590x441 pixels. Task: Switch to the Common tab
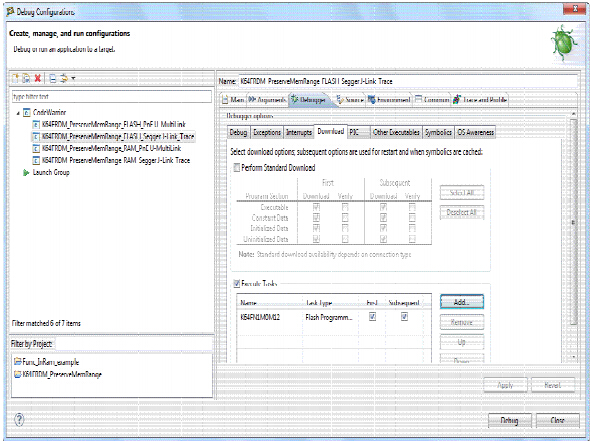click(x=432, y=100)
